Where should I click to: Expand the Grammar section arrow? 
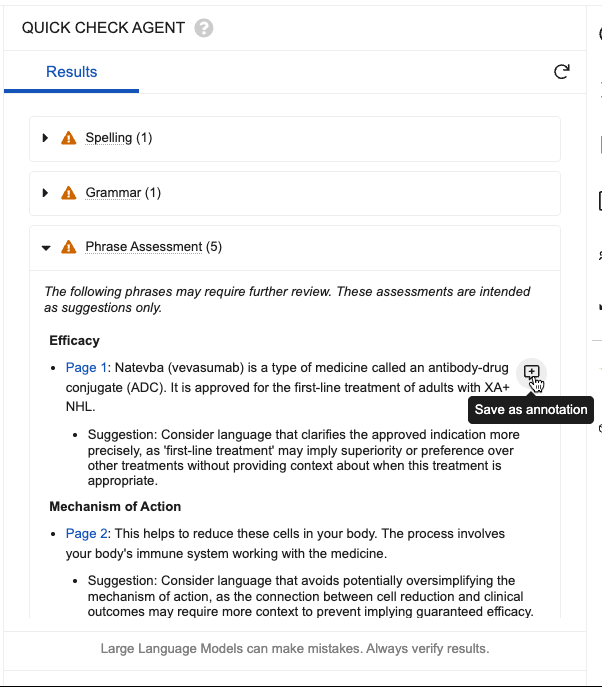[x=46, y=193]
